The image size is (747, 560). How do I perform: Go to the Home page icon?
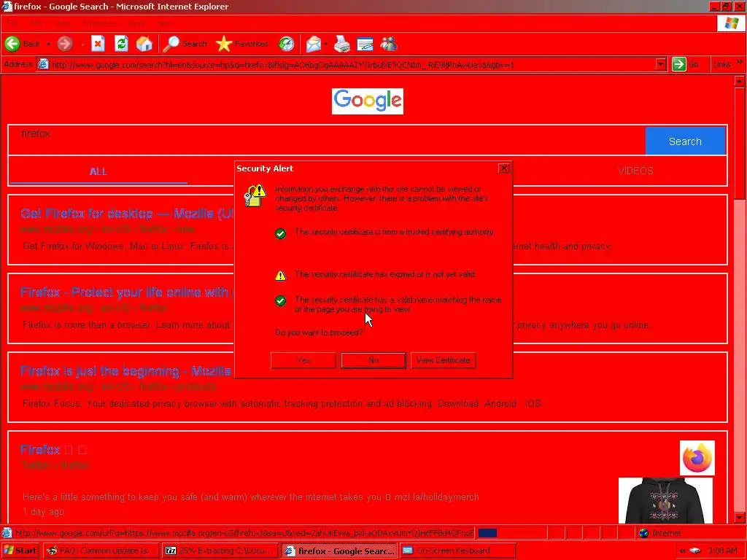[x=144, y=44]
